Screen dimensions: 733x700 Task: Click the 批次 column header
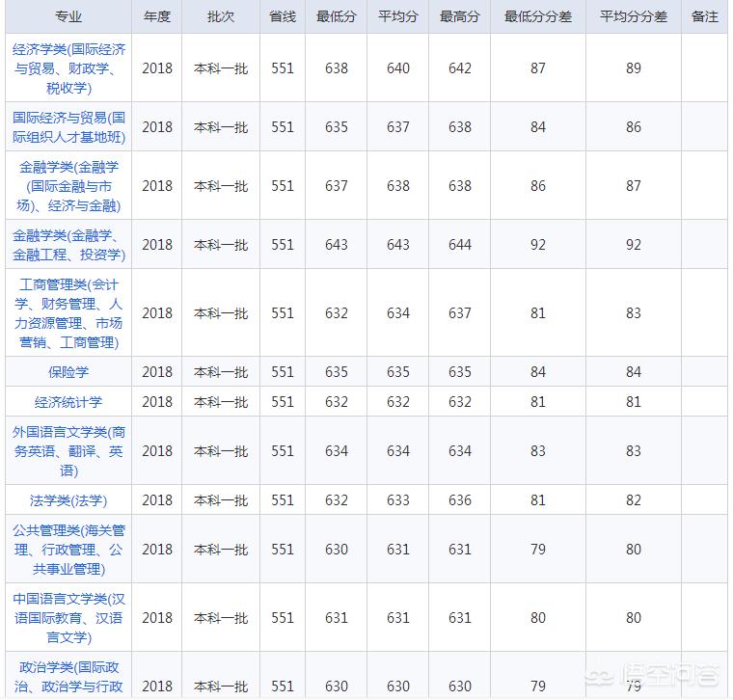(x=221, y=16)
